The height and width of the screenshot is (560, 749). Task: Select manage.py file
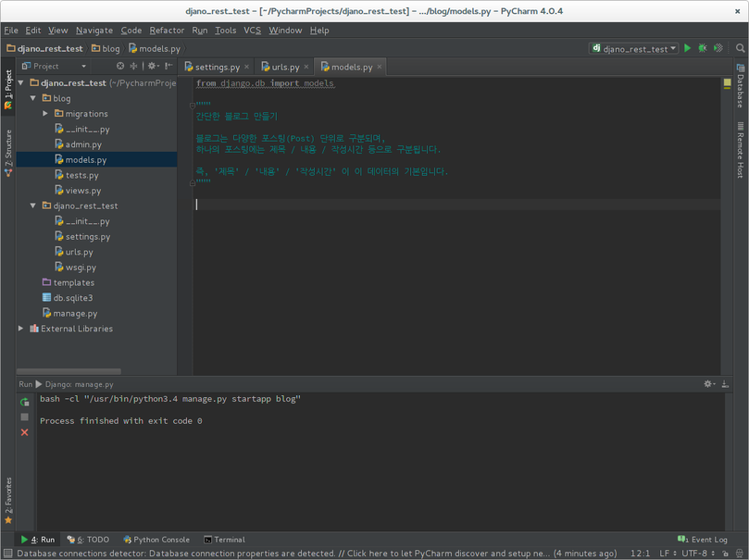click(x=75, y=313)
